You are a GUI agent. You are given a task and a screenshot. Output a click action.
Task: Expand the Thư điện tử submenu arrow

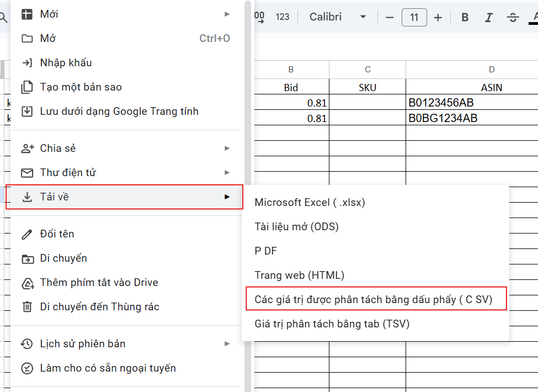(x=227, y=173)
